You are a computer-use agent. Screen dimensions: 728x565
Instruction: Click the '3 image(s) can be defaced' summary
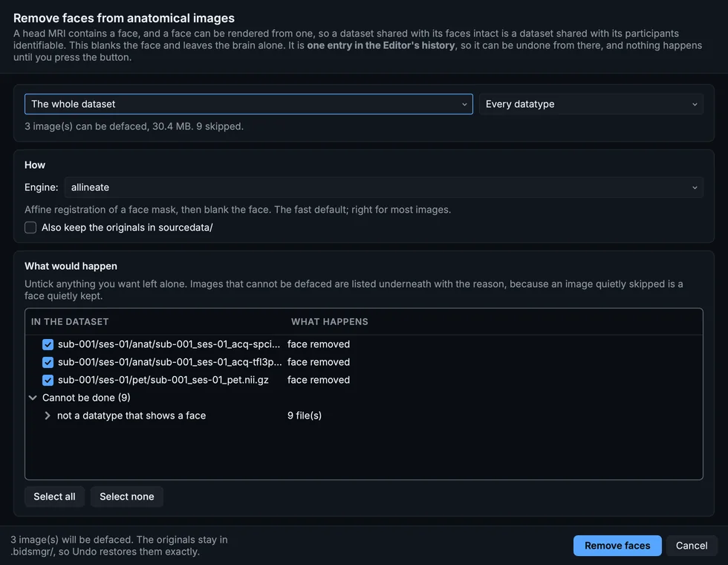134,126
